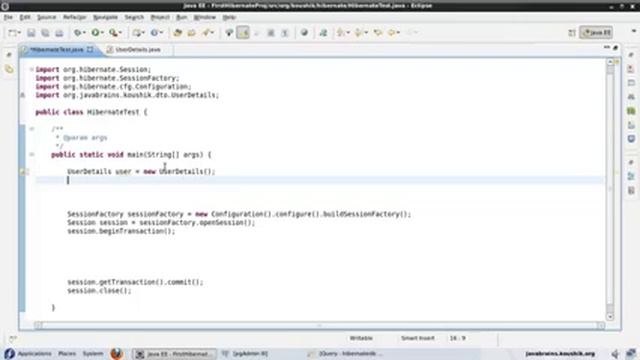Open the Source menu
The width and height of the screenshot is (640, 360).
pos(47,17)
